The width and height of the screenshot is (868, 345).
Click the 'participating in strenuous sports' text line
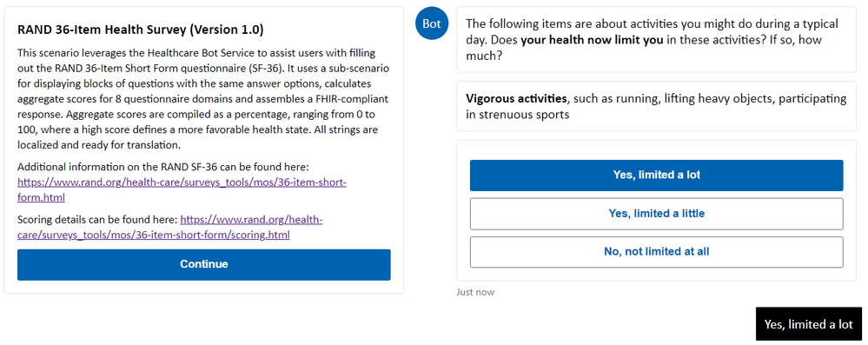pyautogui.click(x=656, y=107)
